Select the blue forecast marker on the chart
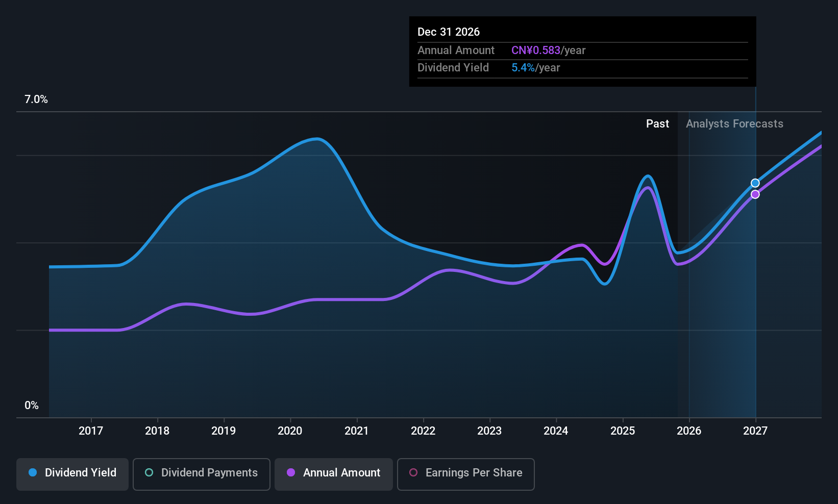The width and height of the screenshot is (838, 504). pos(755,183)
